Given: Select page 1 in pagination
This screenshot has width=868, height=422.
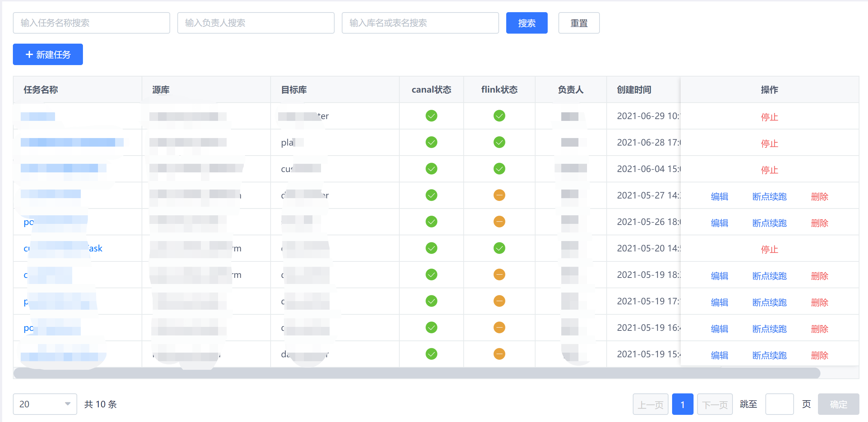Looking at the screenshot, I should pos(682,404).
